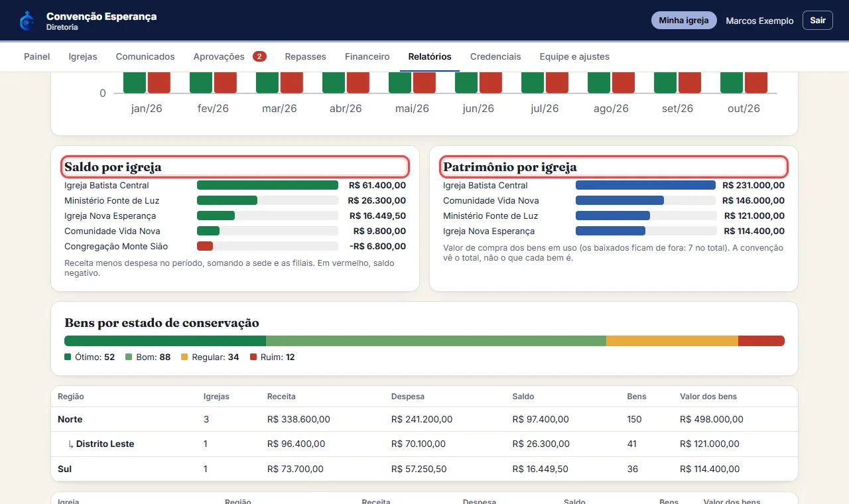The width and height of the screenshot is (849, 504).
Task: Click the Valor dos bens column header
Action: tap(708, 397)
